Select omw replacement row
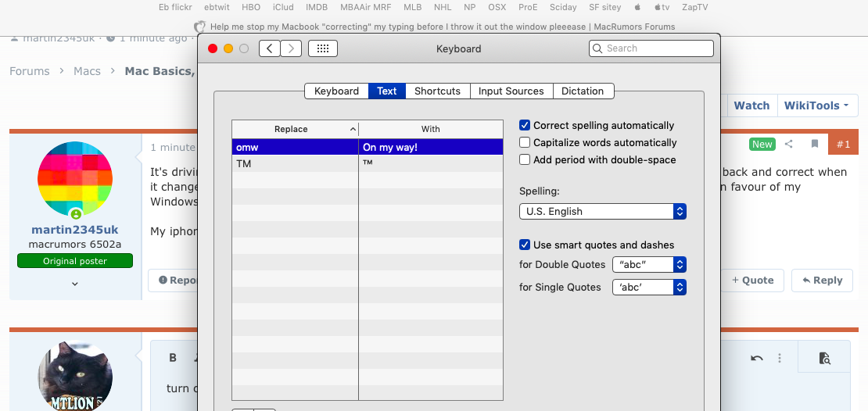 (x=368, y=147)
